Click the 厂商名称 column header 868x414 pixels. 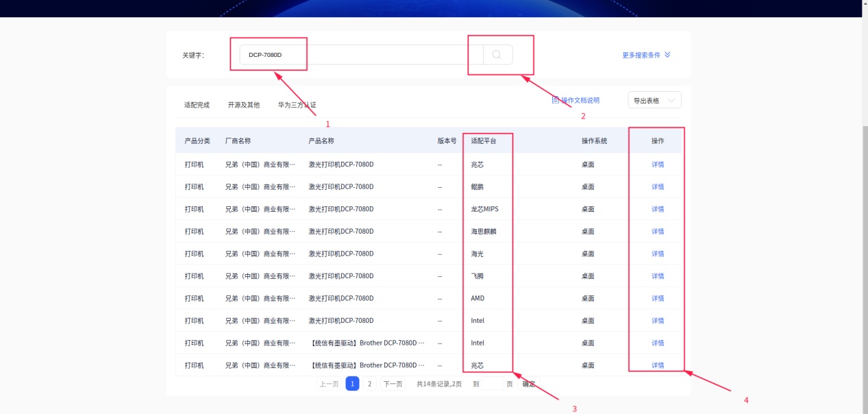pos(238,141)
